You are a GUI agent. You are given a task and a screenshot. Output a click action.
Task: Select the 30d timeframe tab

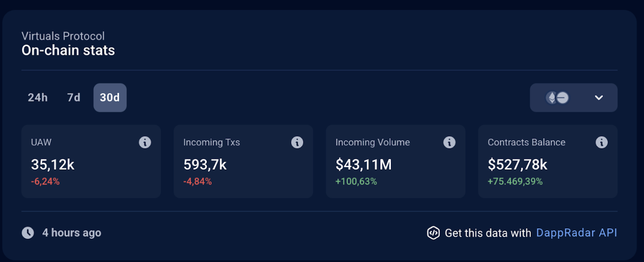pyautogui.click(x=110, y=98)
